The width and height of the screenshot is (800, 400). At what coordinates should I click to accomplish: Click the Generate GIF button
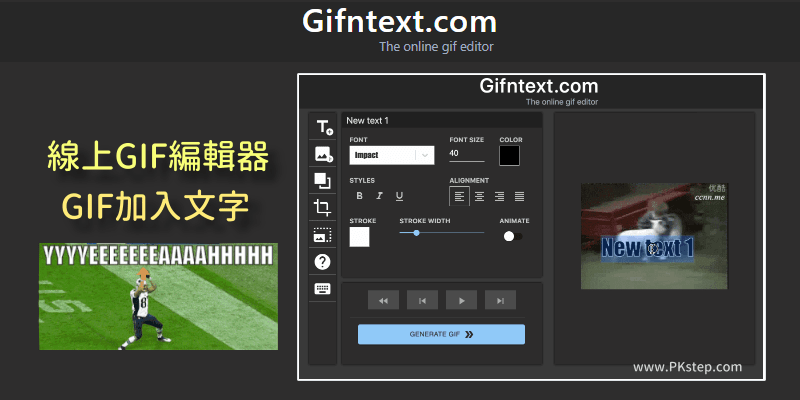click(441, 334)
